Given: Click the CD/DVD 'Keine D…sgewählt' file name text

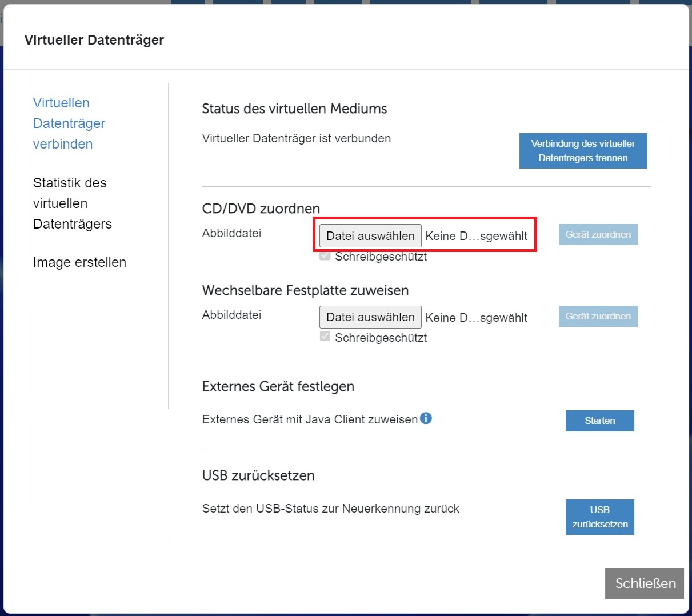Looking at the screenshot, I should (476, 236).
